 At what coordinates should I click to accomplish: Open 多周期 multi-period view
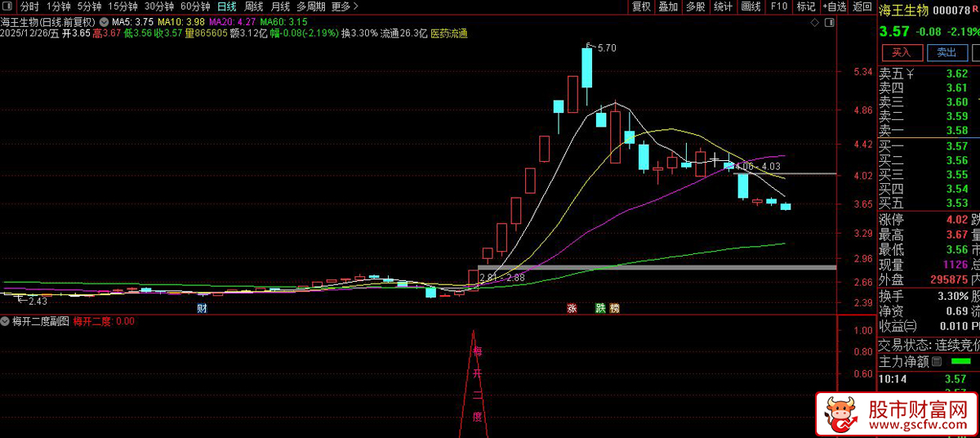[x=311, y=7]
